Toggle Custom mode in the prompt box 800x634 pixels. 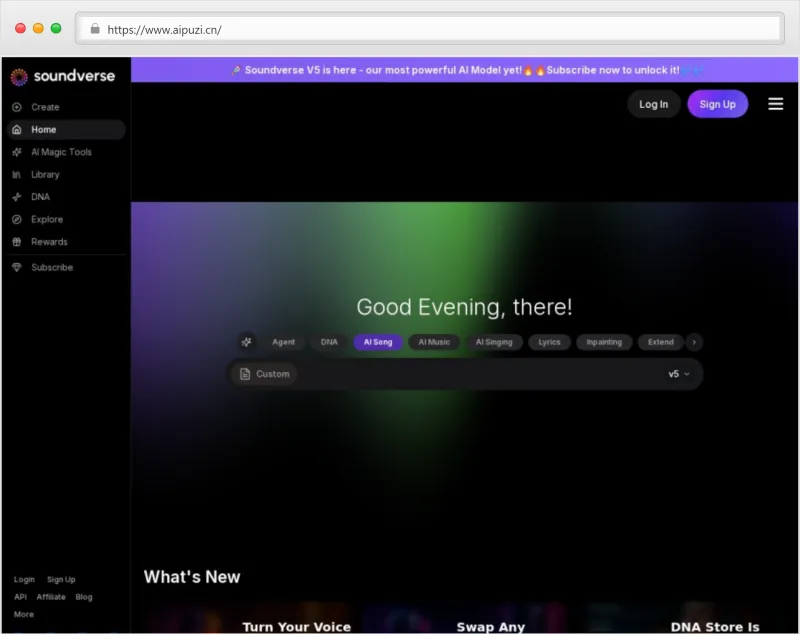264,374
